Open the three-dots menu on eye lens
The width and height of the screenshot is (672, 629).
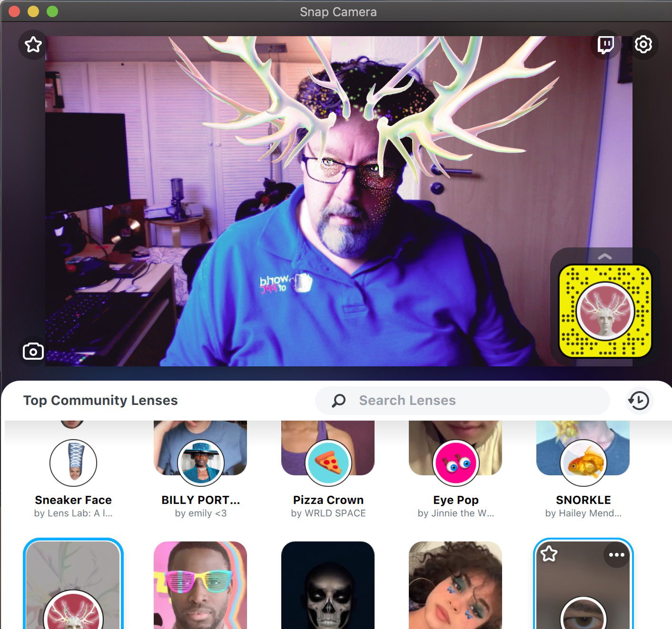(616, 555)
